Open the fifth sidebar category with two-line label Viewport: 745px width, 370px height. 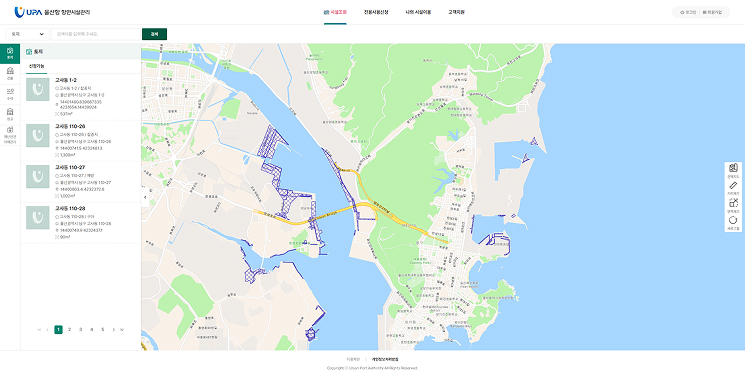[x=10, y=135]
